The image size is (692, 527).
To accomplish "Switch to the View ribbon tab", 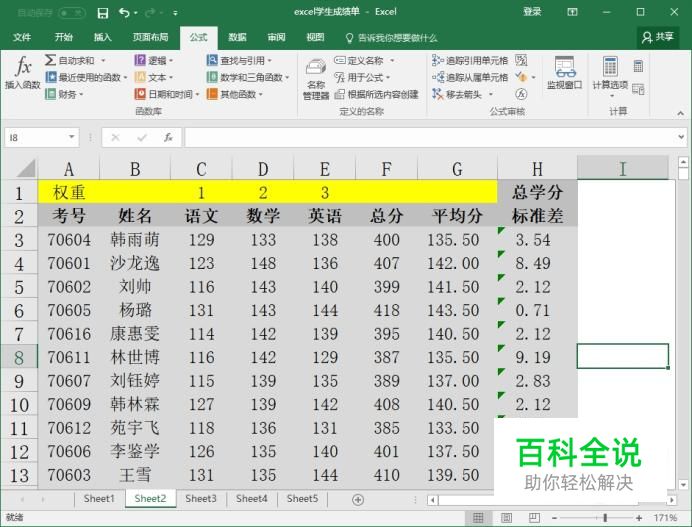I will click(315, 38).
